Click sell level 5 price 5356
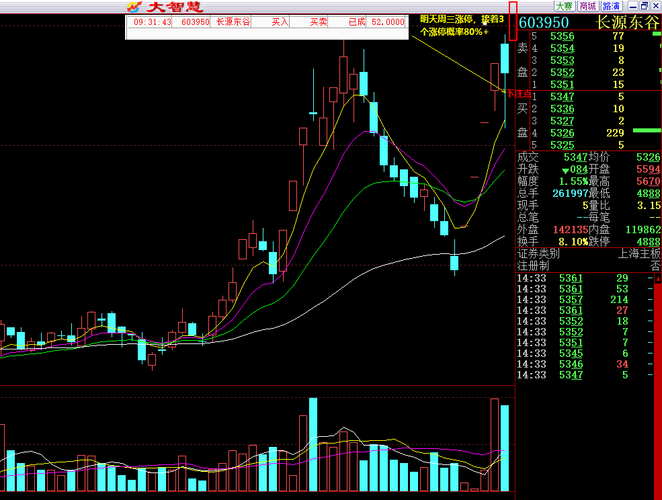Image resolution: width=662 pixels, height=500 pixels. click(x=562, y=36)
